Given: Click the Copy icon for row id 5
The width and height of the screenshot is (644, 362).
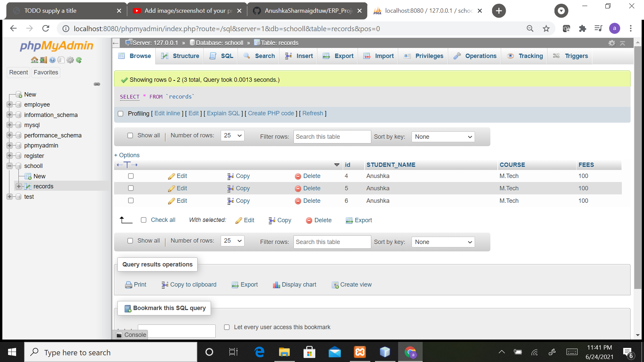Looking at the screenshot, I should coord(230,189).
